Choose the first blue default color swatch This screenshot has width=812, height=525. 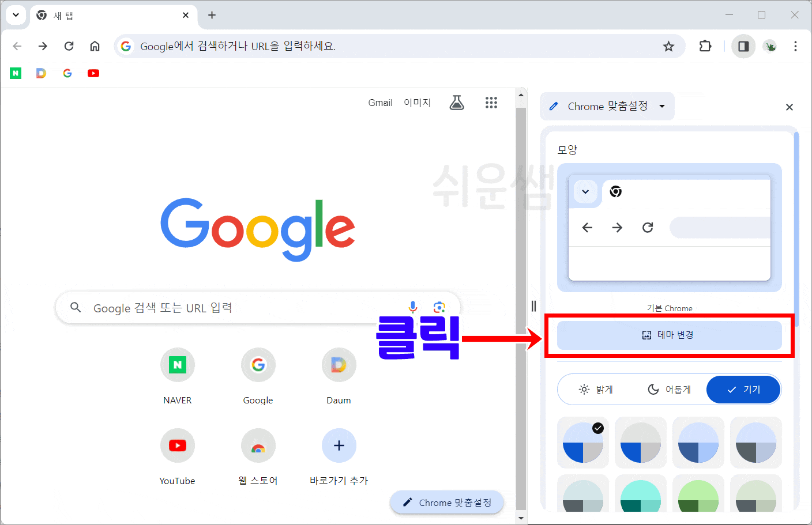pos(583,443)
